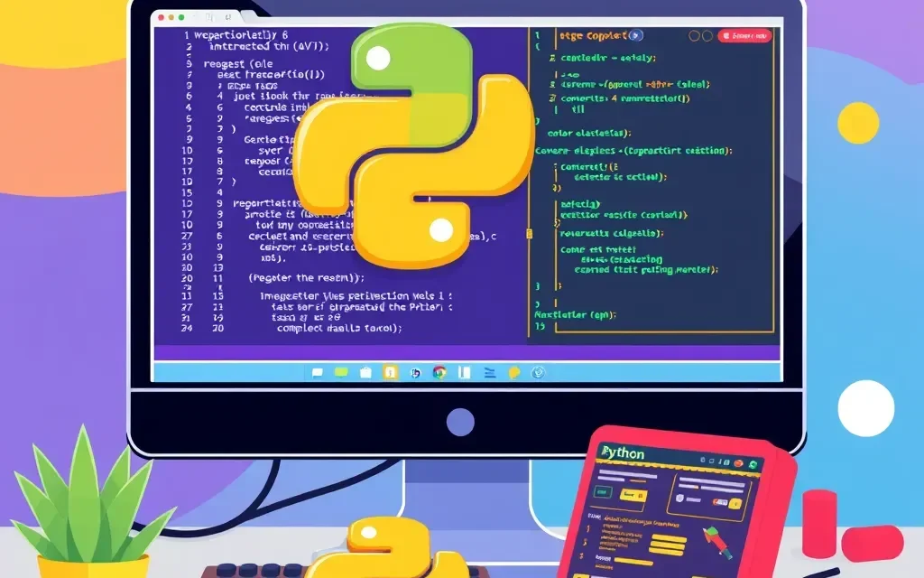This screenshot has width=924, height=578.
Task: Open the green chat icon in the taskbar
Action: [x=341, y=372]
